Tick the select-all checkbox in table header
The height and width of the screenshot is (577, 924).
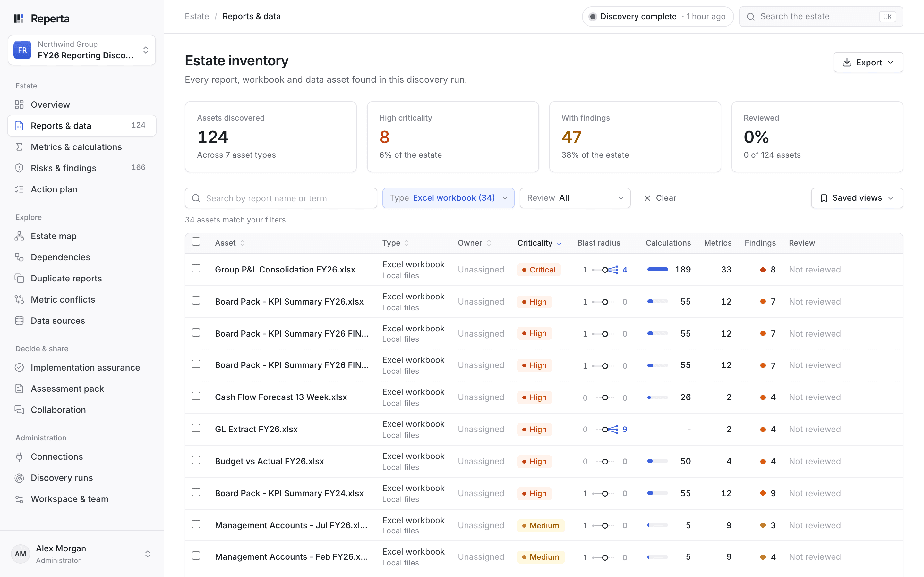(196, 242)
